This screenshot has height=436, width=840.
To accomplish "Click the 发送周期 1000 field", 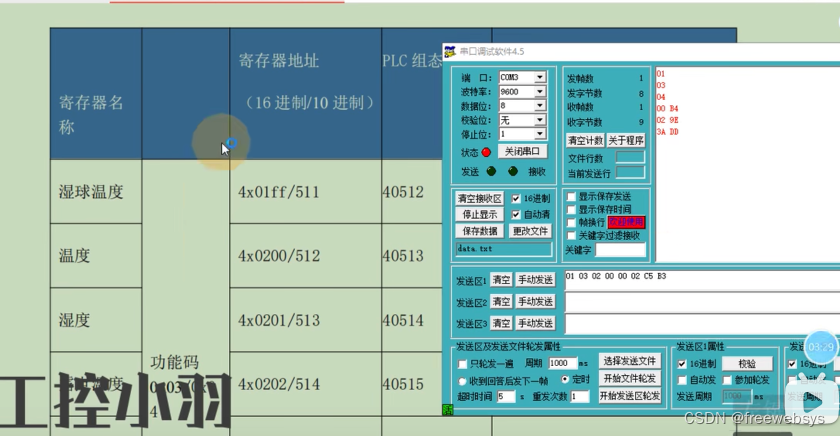I will pos(737,396).
